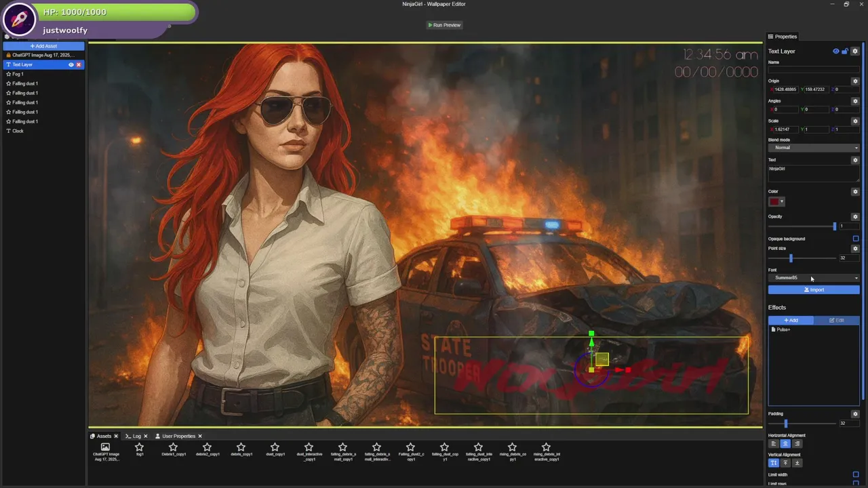The height and width of the screenshot is (488, 868).
Task: Click the Edit effect button
Action: 837,320
